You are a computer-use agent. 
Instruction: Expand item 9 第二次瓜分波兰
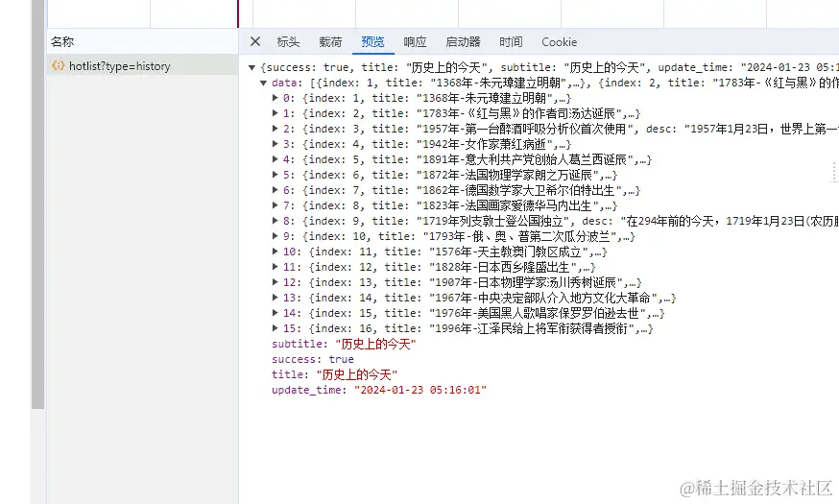(276, 236)
